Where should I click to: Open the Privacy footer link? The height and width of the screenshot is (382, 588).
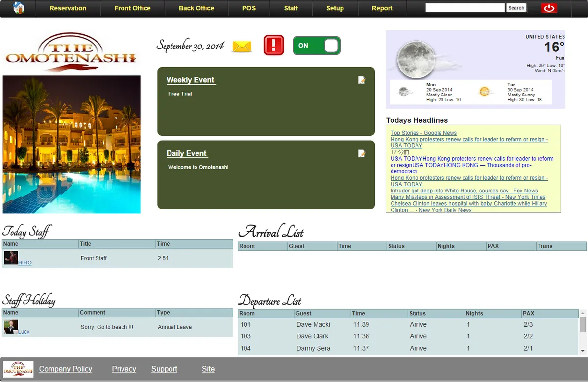click(x=124, y=369)
